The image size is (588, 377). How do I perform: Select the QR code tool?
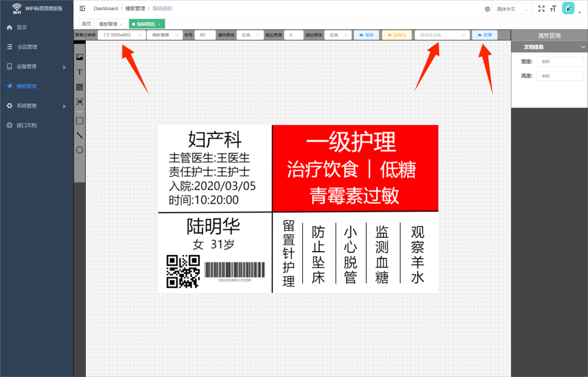point(79,87)
